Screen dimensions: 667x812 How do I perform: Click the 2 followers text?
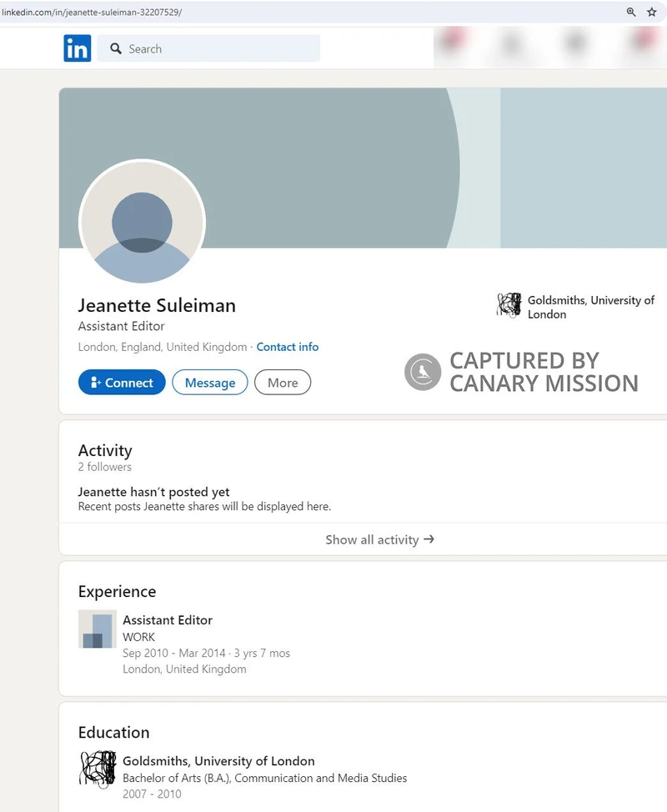pyautogui.click(x=104, y=467)
